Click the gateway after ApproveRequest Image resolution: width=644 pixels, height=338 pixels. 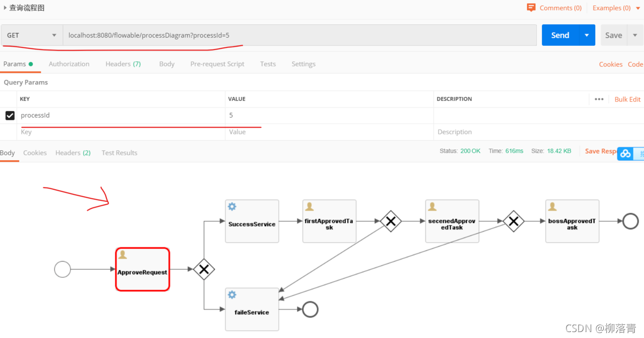tap(204, 269)
